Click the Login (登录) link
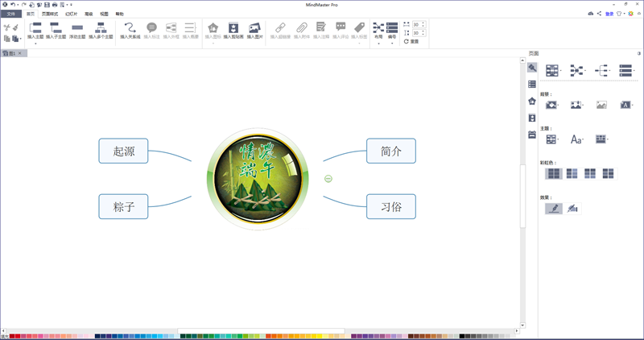Screen dimensions: 644x340 tap(609, 14)
